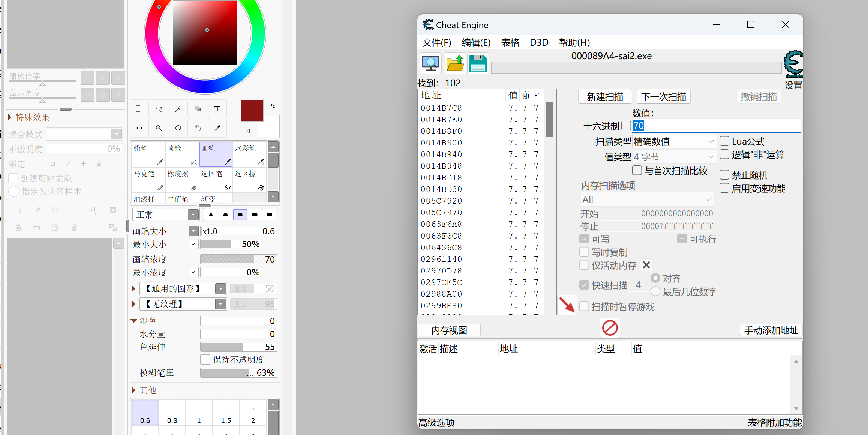Click the dark red foreground color swatch
This screenshot has width=868, height=435.
click(x=252, y=110)
